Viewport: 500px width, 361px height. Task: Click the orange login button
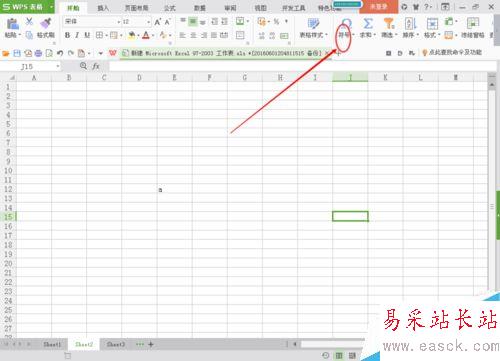[379, 7]
